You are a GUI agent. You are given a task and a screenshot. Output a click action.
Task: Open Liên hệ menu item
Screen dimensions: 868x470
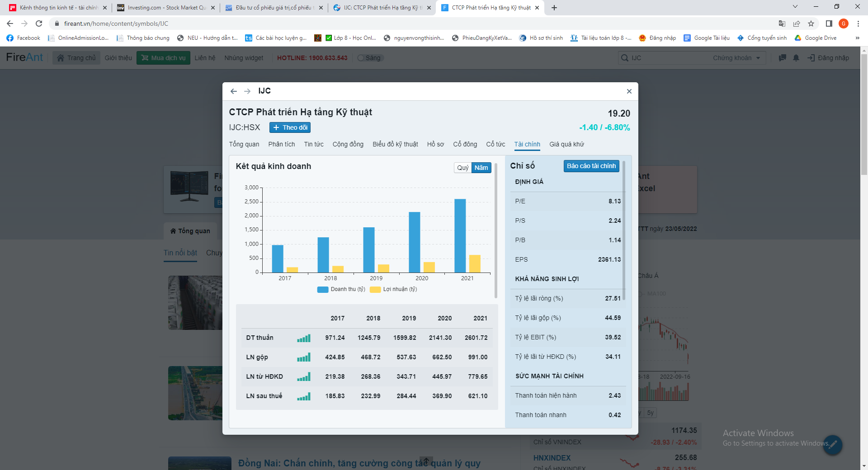[205, 58]
